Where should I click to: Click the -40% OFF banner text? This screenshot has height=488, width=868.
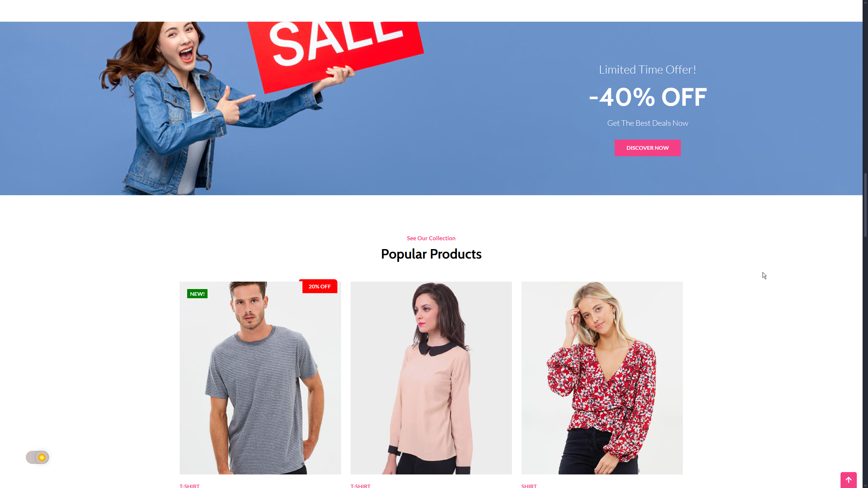pos(648,97)
